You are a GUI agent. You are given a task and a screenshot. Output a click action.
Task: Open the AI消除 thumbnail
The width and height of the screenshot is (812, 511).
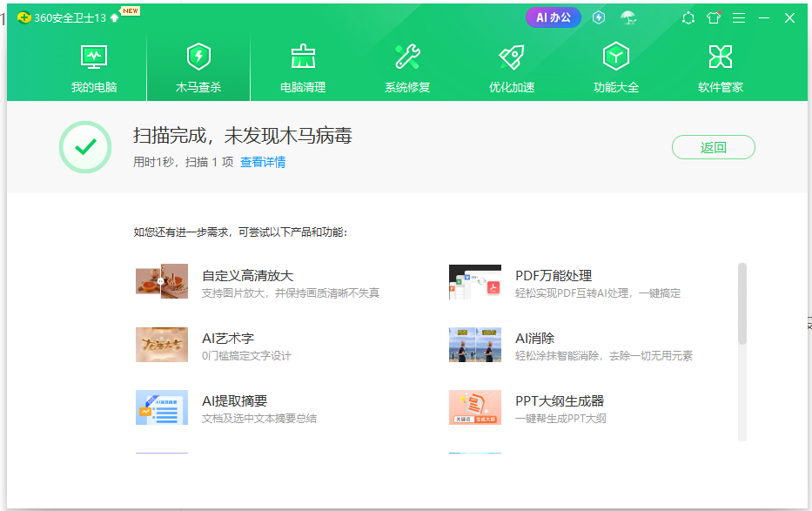475,344
